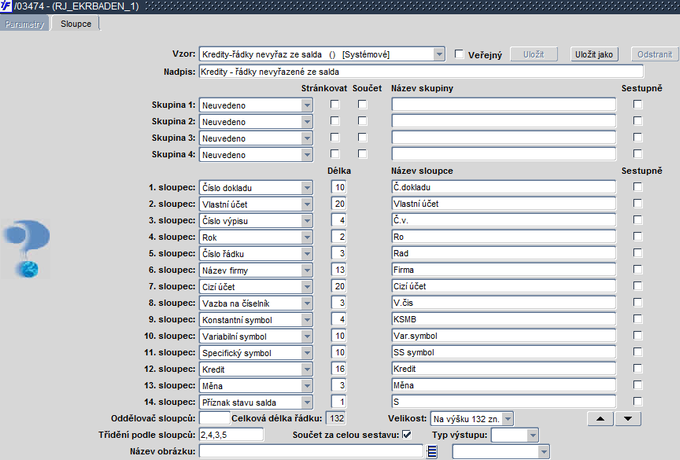This screenshot has height=460, width=680.
Task: Click the Název sloupce field containing SS symbol
Action: [503, 352]
